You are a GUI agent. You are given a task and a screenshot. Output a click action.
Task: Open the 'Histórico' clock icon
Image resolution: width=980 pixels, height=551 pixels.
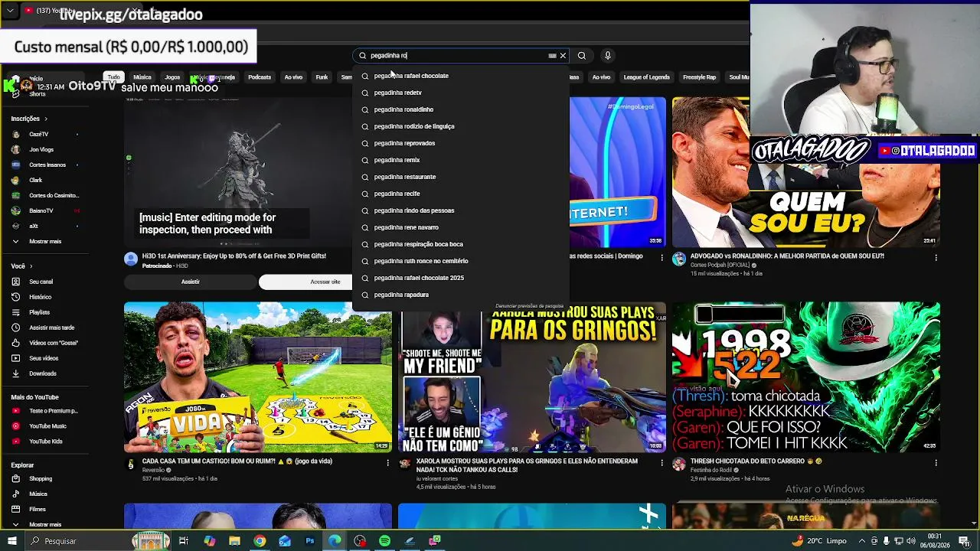tap(15, 297)
